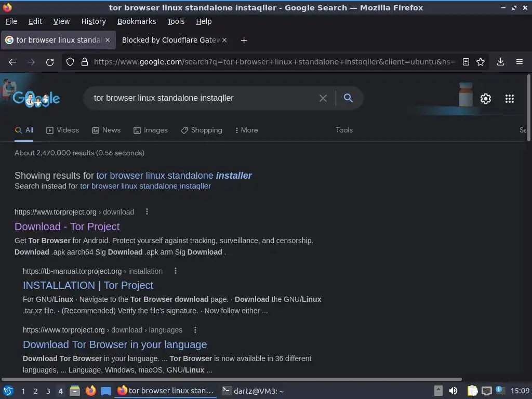Open the taskbar start menu icon
Screen dimensions: 532x399
click(8, 391)
